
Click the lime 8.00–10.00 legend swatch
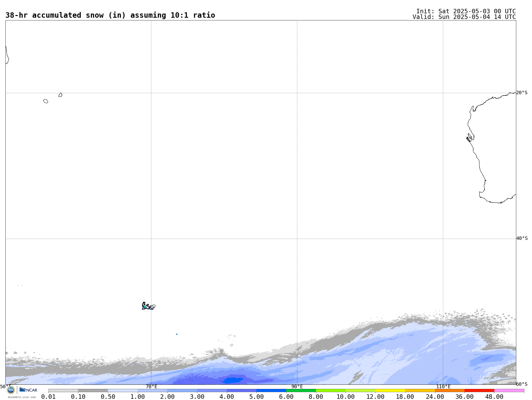(331, 391)
